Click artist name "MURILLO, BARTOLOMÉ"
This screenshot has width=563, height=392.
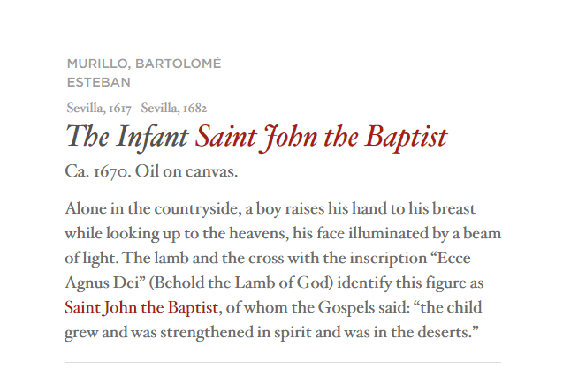144,64
